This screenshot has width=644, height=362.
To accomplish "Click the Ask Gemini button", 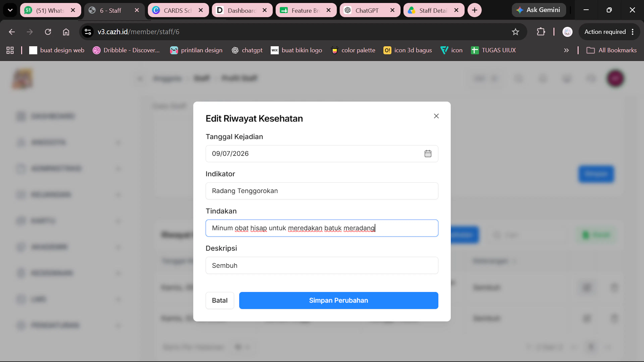I will coord(539,10).
